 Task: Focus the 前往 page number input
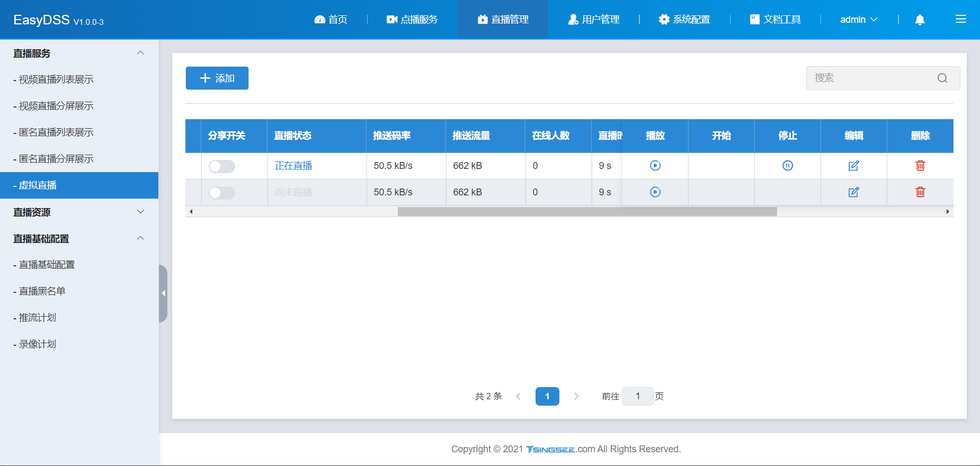click(x=638, y=396)
